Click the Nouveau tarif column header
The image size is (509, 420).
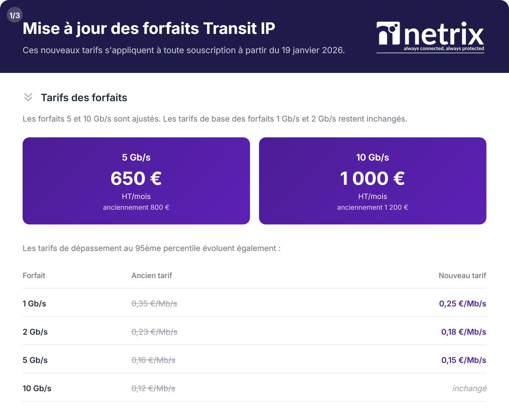click(462, 275)
